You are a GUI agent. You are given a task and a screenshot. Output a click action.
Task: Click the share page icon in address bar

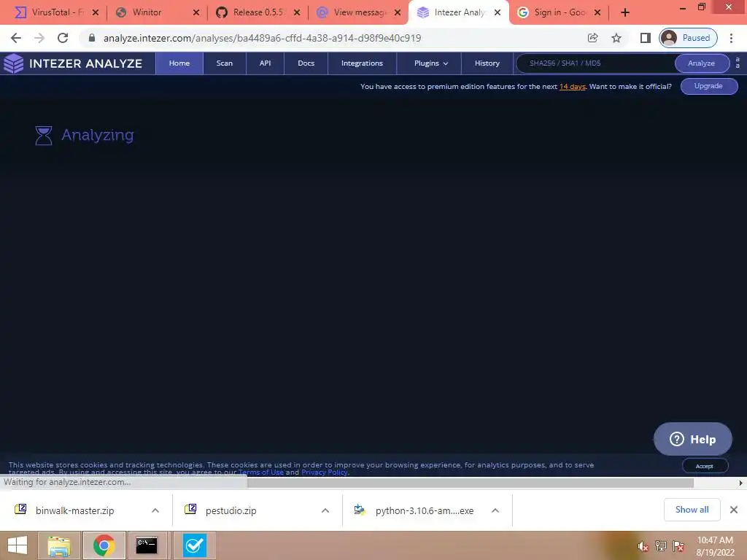point(592,38)
